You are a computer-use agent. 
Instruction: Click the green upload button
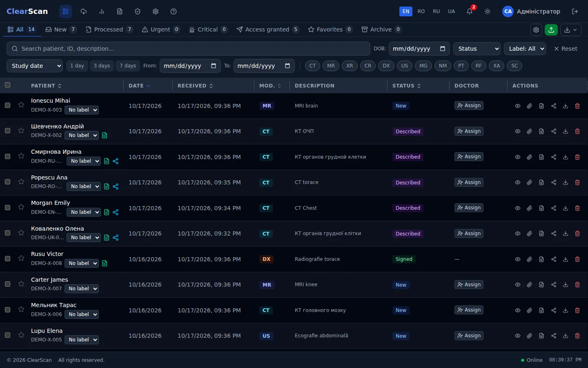click(x=551, y=29)
